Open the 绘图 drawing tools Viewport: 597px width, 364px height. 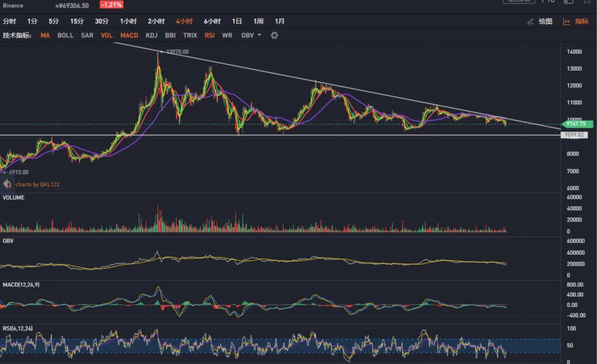tap(545, 21)
